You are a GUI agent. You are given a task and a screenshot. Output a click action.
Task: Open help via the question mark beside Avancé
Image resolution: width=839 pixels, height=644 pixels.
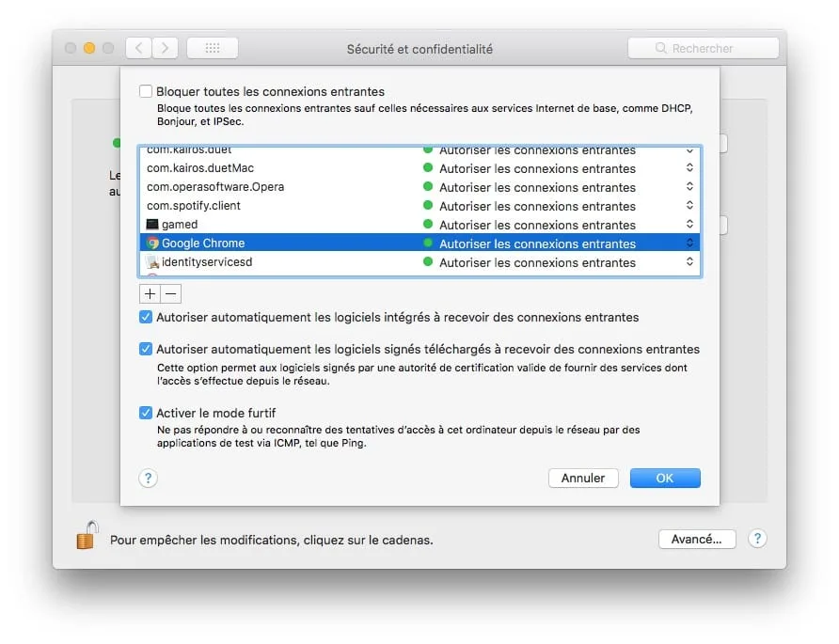pyautogui.click(x=757, y=539)
